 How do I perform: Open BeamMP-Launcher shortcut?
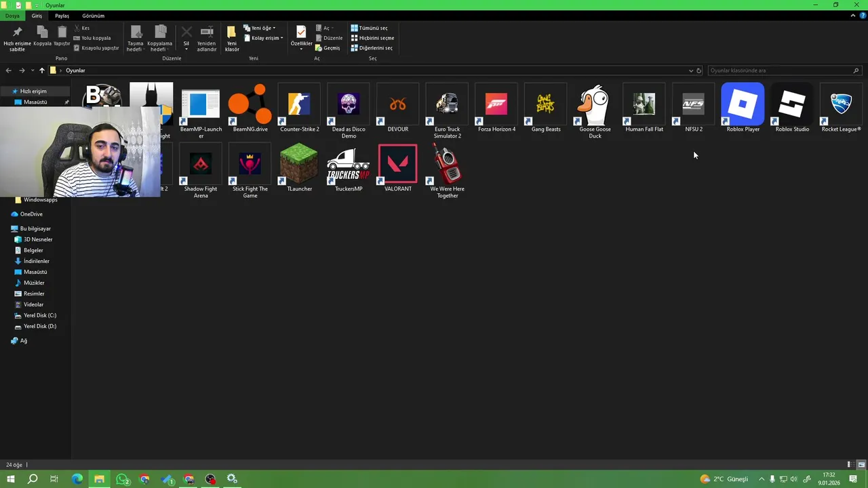[x=201, y=112]
